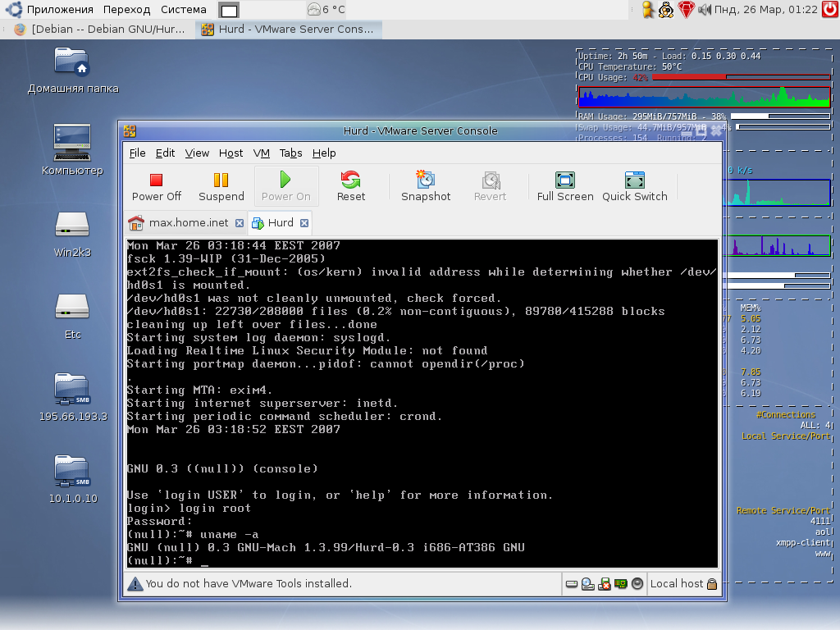The height and width of the screenshot is (630, 840).
Task: Click the weather applet showing 6 °C
Action: tap(326, 10)
